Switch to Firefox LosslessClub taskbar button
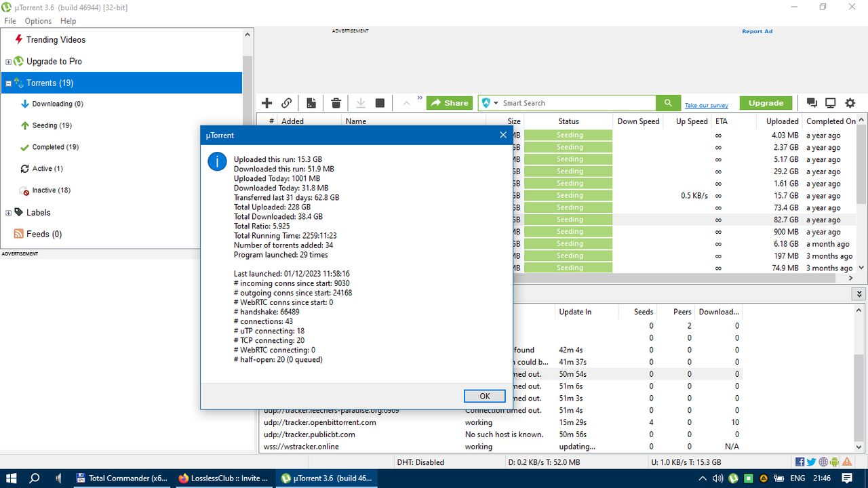The image size is (868, 488). [x=224, y=479]
